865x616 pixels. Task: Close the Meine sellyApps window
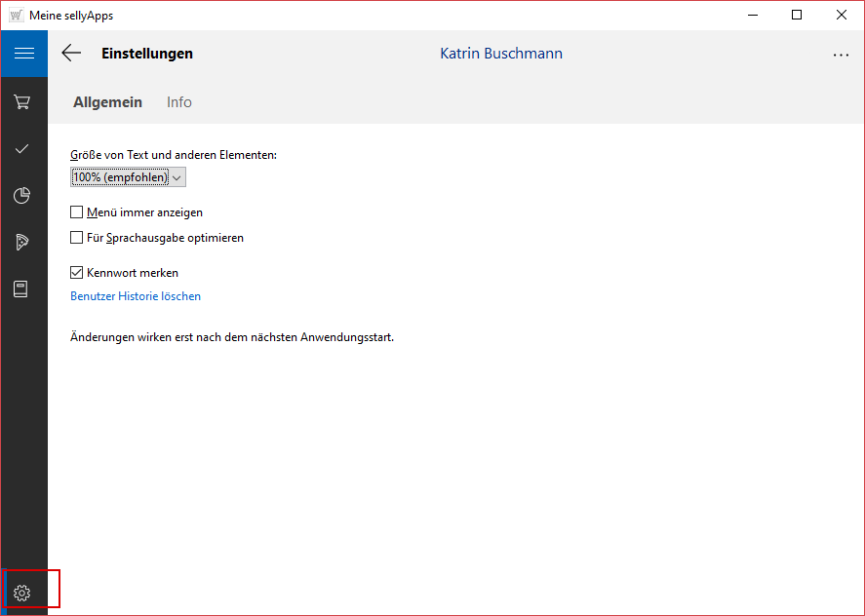[x=842, y=15]
